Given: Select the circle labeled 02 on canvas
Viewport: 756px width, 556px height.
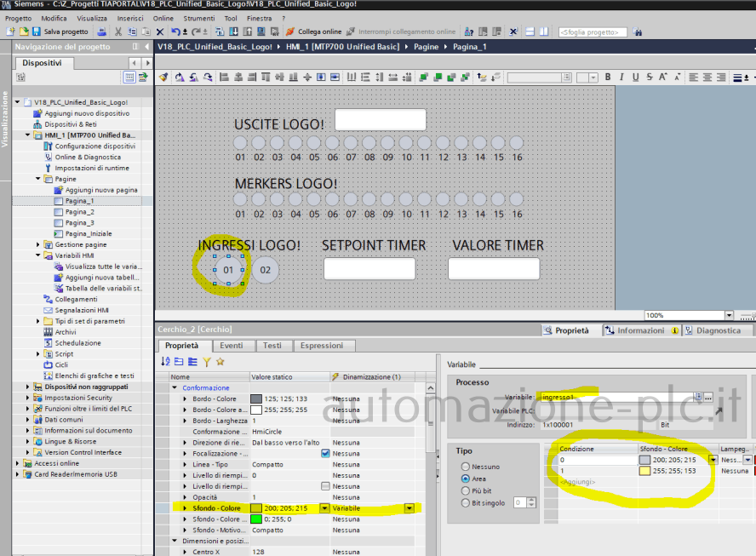Looking at the screenshot, I should click(x=265, y=270).
